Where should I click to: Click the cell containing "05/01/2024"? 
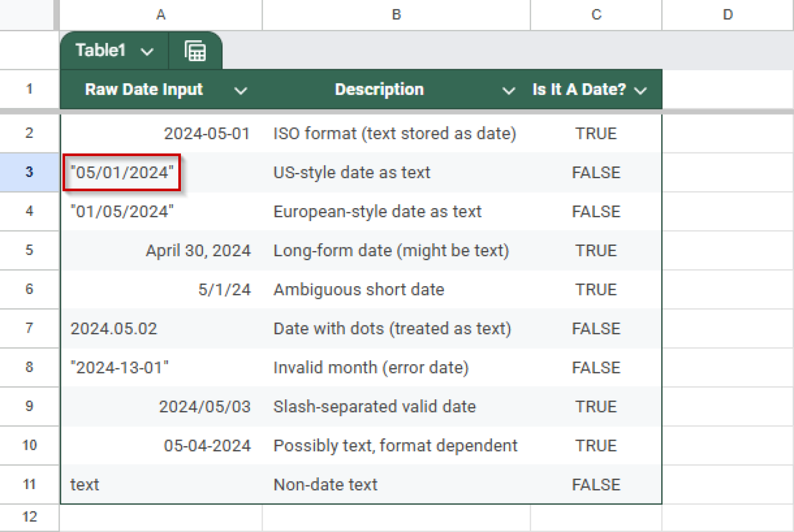122,172
